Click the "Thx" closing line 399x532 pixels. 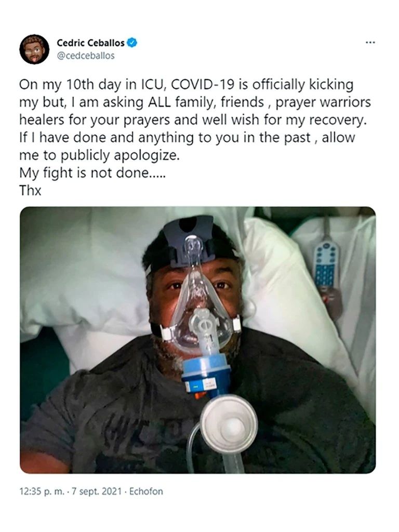click(x=30, y=190)
